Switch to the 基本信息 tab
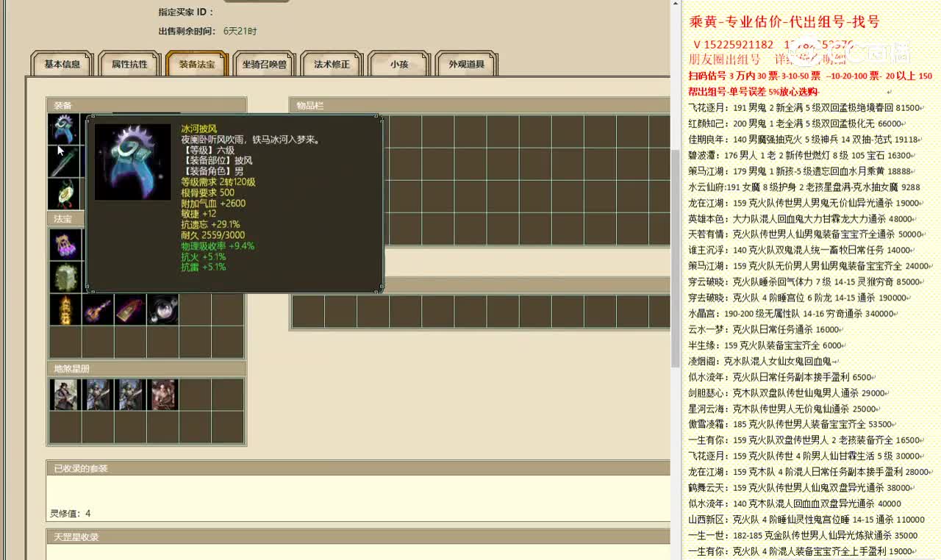The image size is (941, 560). (62, 64)
